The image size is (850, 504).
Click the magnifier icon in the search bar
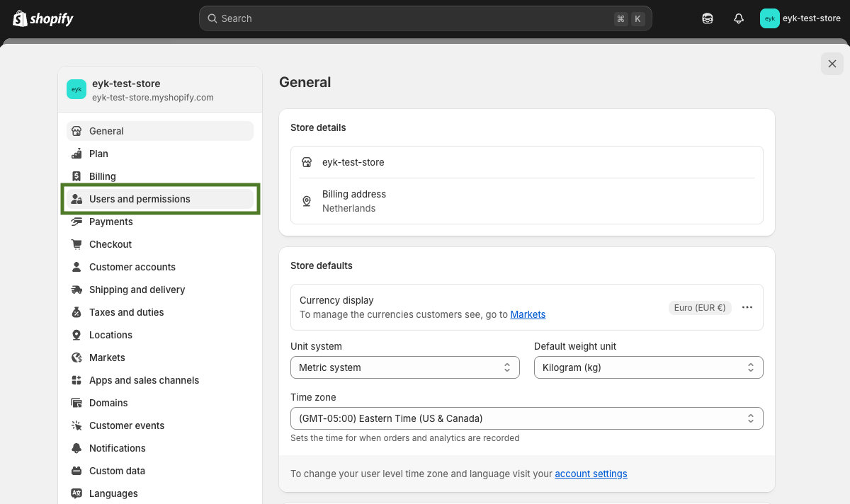[212, 18]
